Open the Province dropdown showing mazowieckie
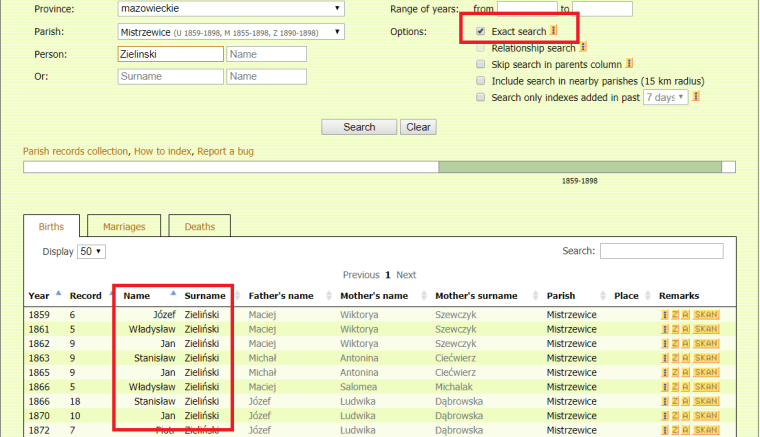Screen dimensions: 760x437 coord(231,9)
